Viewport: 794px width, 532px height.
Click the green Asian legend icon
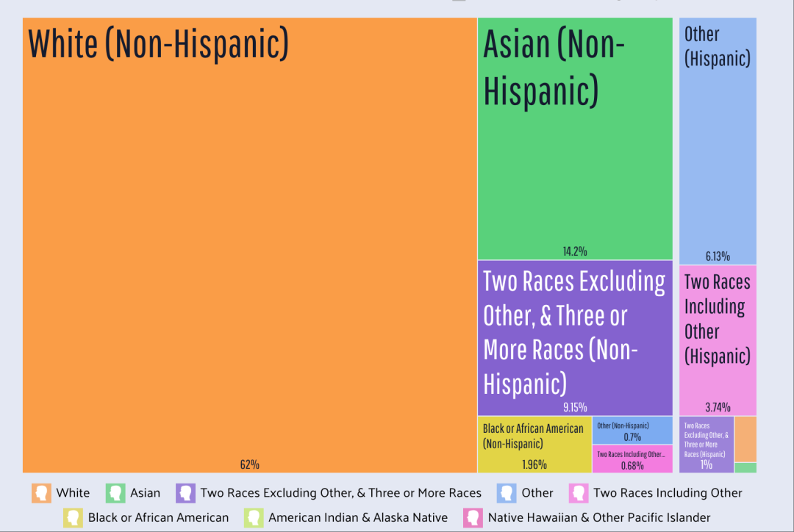click(115, 493)
